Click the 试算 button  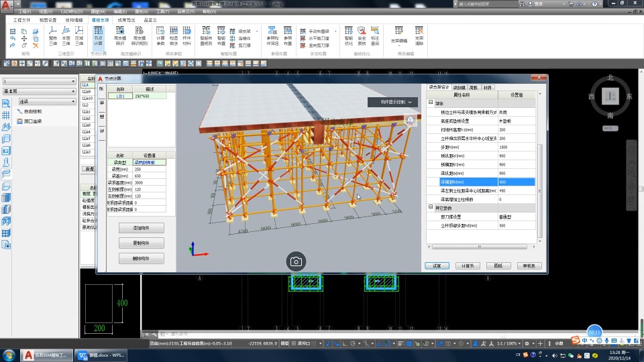click(437, 266)
